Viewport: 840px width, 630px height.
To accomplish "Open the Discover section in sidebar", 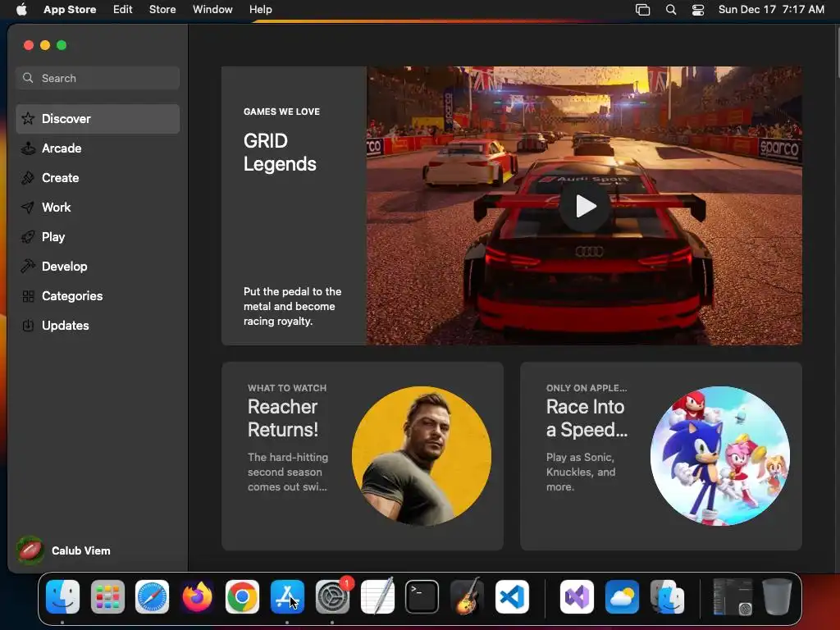I will pos(98,119).
